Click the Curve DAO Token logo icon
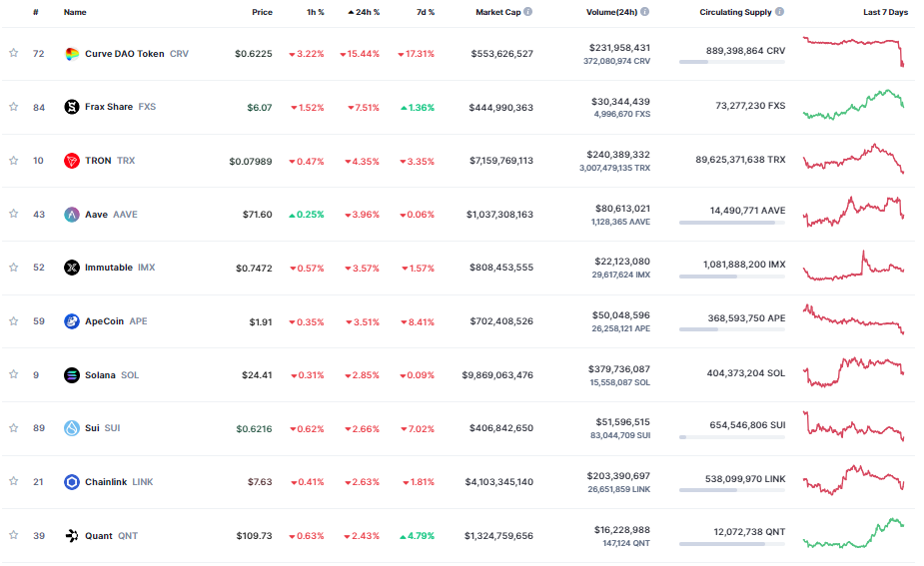Image resolution: width=924 pixels, height=566 pixels. (71, 54)
